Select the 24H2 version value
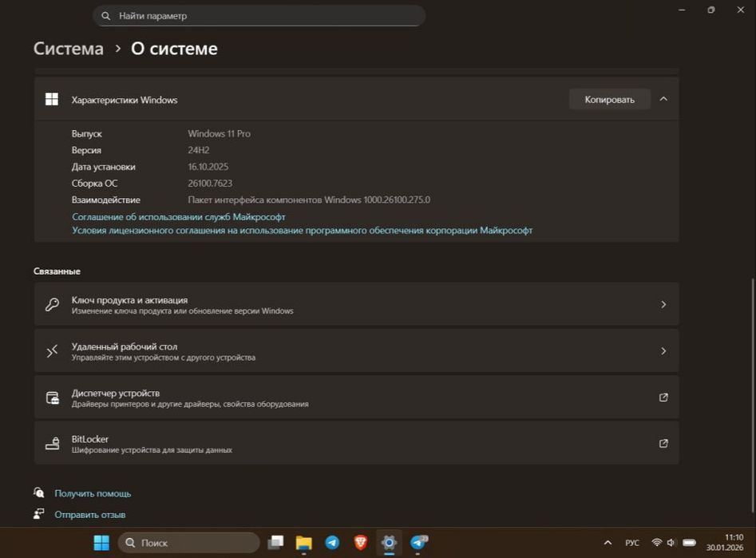 click(x=198, y=150)
